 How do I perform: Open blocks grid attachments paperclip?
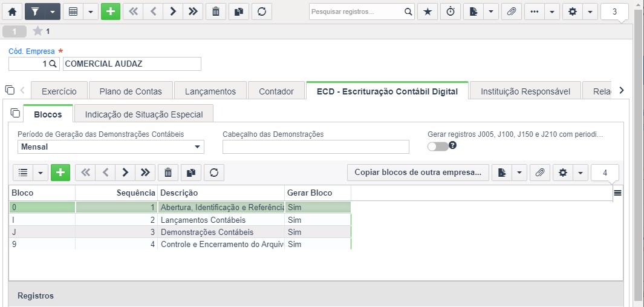pos(539,173)
